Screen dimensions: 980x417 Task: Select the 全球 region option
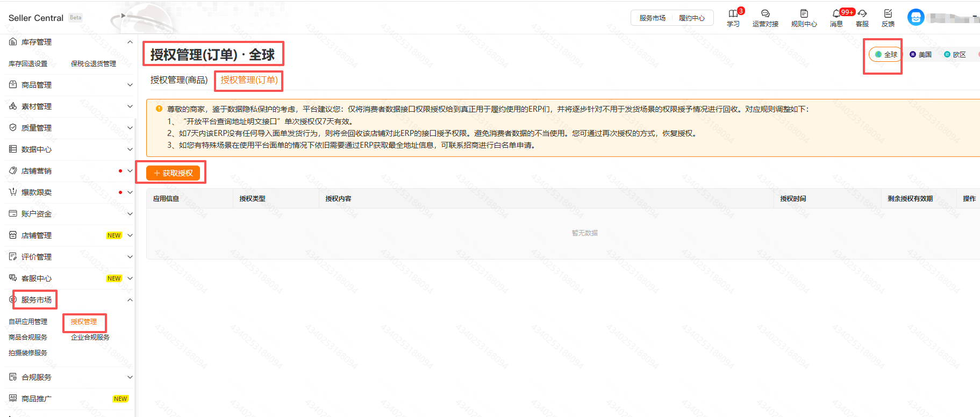[x=885, y=54]
